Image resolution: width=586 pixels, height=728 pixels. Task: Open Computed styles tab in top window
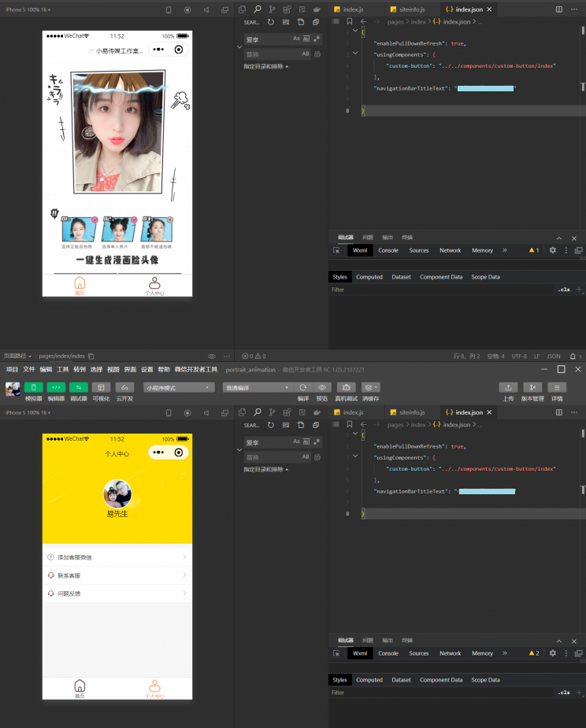pyautogui.click(x=369, y=277)
